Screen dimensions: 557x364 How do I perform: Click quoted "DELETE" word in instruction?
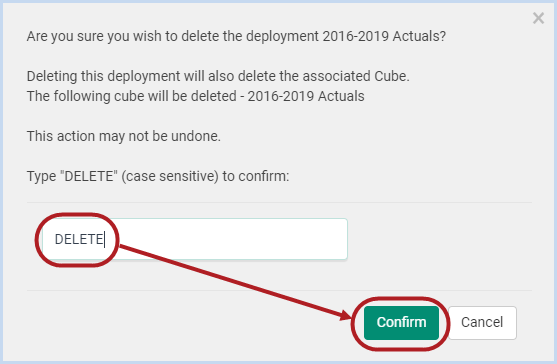(89, 176)
